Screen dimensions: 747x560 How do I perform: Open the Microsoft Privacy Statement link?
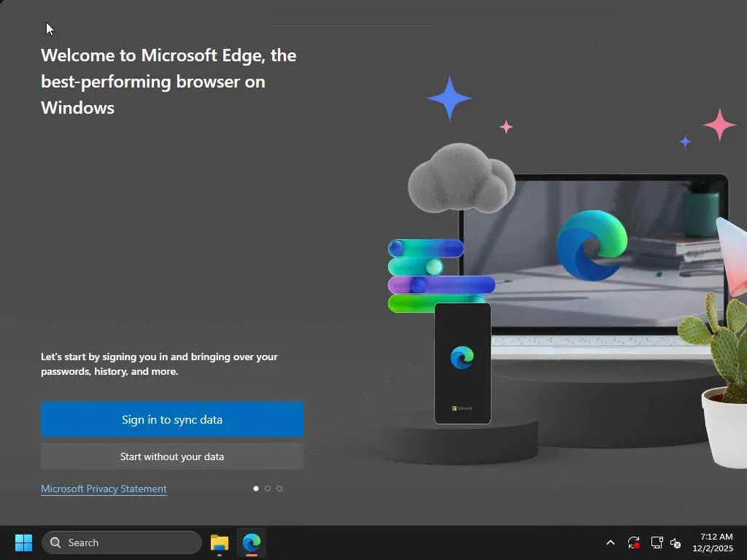(x=104, y=489)
